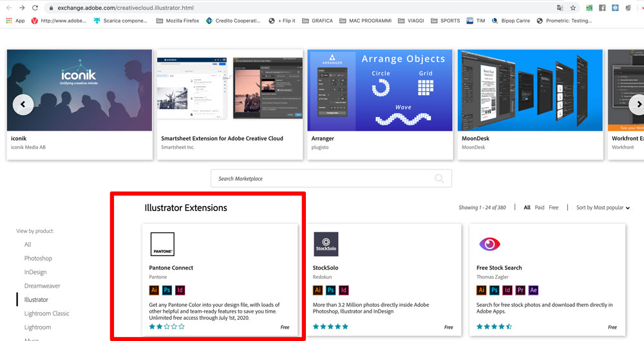The width and height of the screenshot is (644, 341).
Task: Click the Ai badge under Pantone Connect
Action: [154, 290]
